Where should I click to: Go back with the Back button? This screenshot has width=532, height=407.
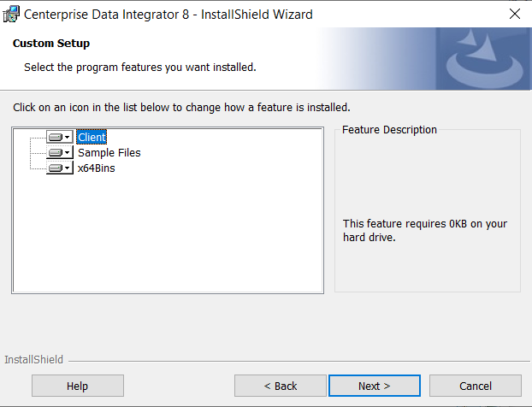(281, 386)
